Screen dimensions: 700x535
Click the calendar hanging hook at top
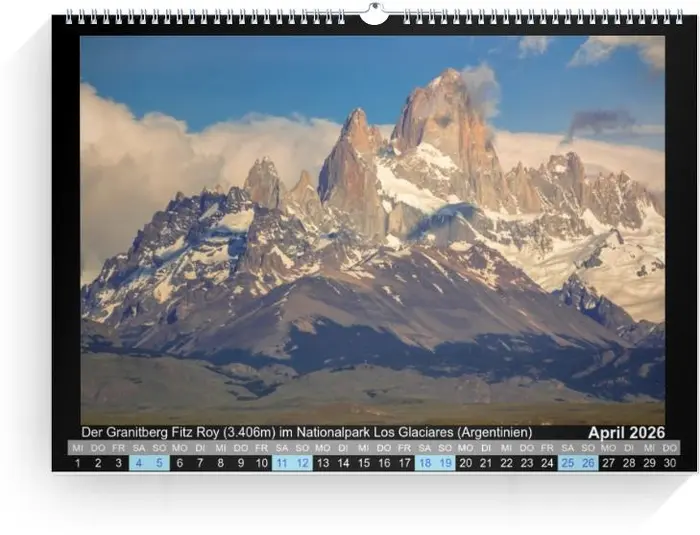click(x=373, y=14)
